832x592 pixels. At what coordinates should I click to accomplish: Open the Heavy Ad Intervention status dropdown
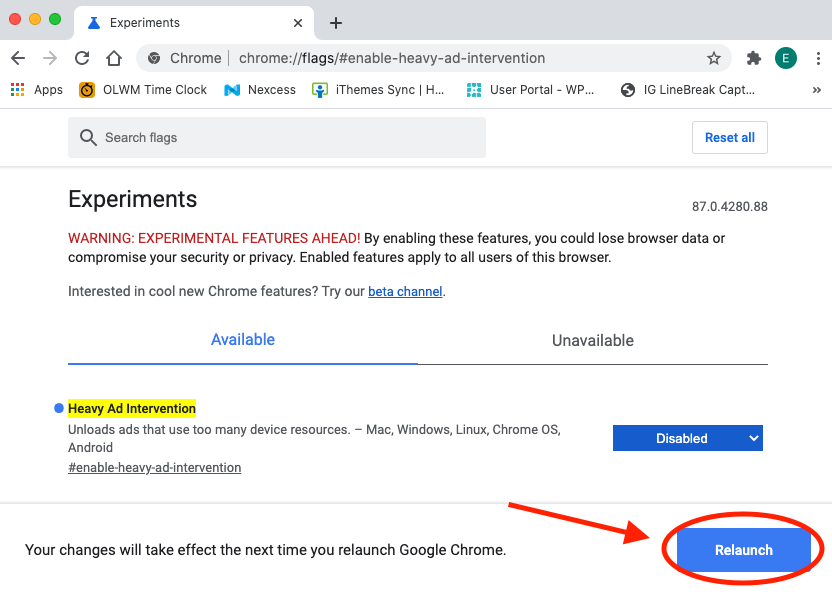[687, 438]
